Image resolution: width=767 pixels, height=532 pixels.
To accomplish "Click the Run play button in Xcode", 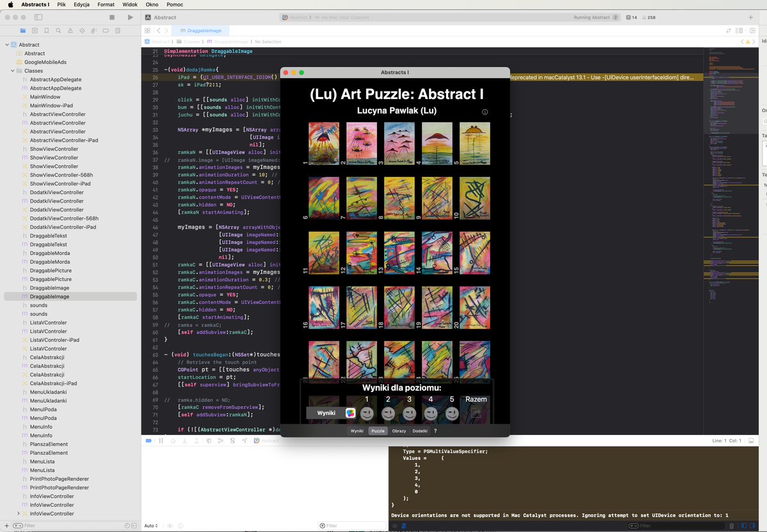I will [x=130, y=17].
